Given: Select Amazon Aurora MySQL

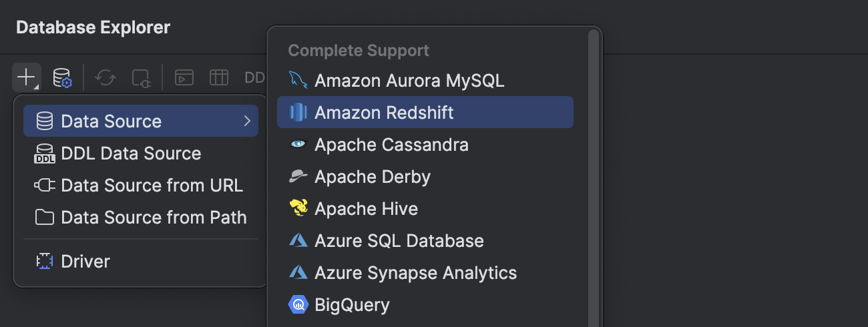Looking at the screenshot, I should click(x=409, y=81).
